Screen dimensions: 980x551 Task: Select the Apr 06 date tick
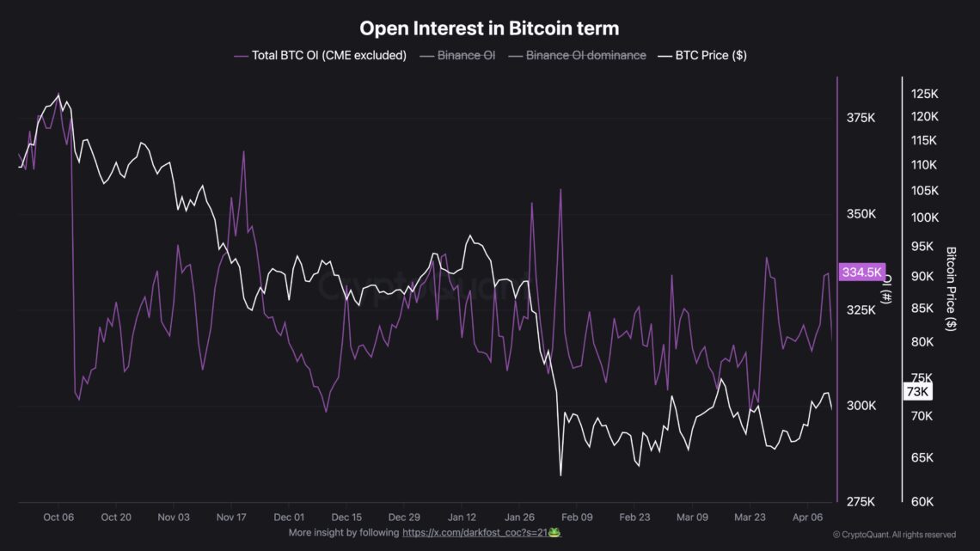point(809,517)
